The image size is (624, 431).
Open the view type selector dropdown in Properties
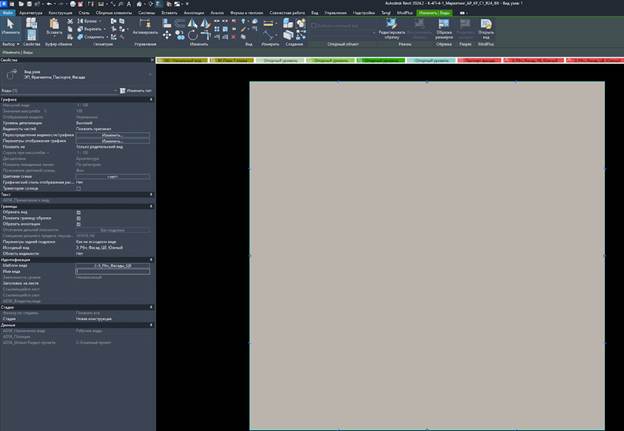[150, 74]
